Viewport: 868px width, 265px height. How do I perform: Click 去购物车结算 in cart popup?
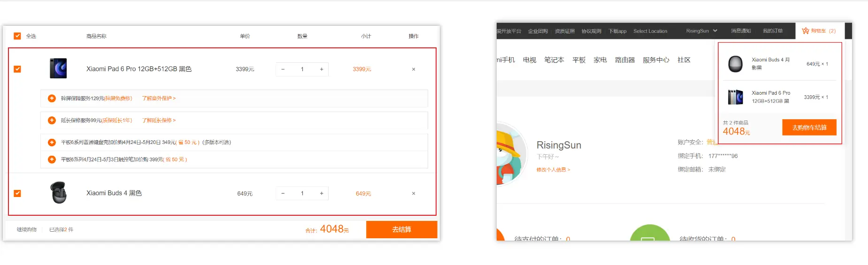click(809, 128)
